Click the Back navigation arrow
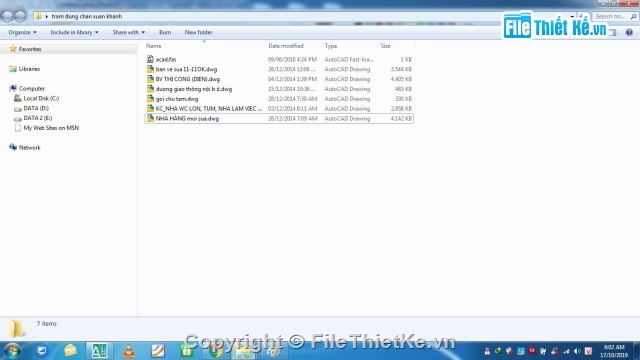This screenshot has height=360, width=640. coord(7,16)
